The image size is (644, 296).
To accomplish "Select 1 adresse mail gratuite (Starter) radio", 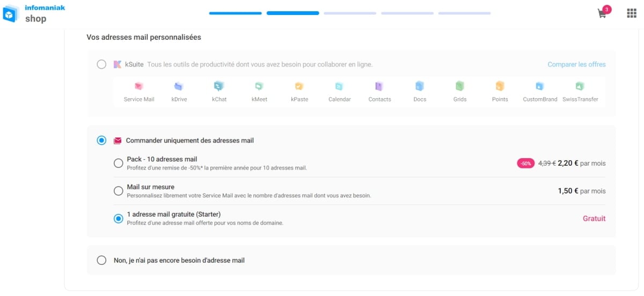I will click(119, 218).
